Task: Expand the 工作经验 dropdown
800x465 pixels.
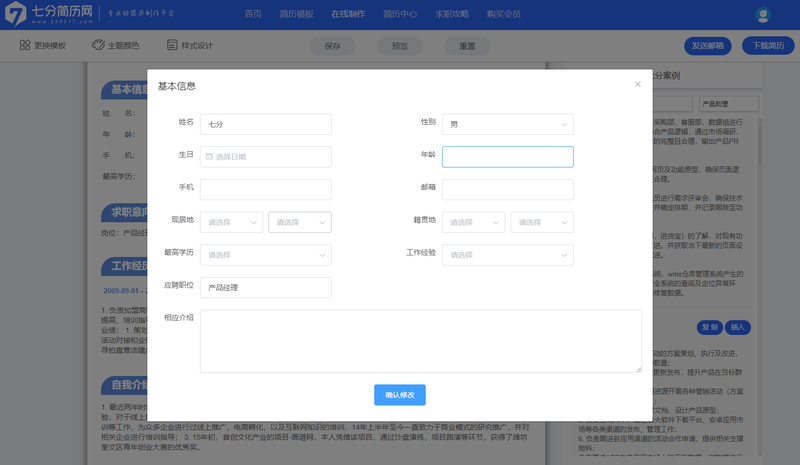Action: click(508, 255)
